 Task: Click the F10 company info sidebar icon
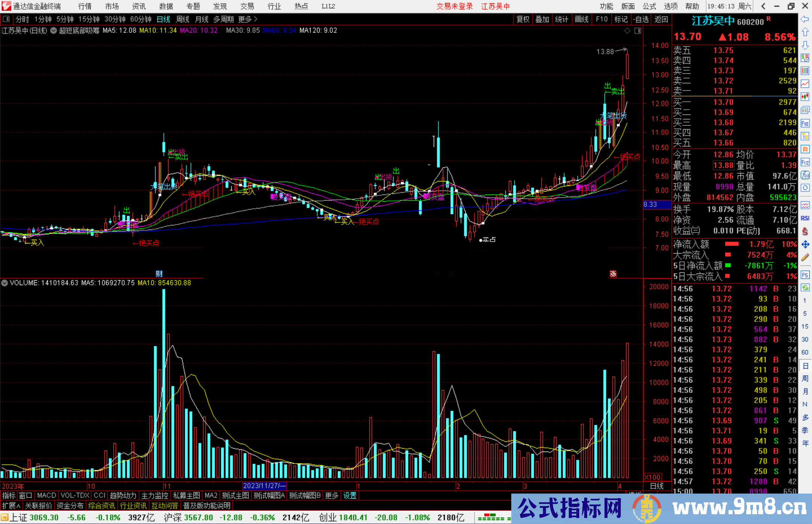pos(805,123)
